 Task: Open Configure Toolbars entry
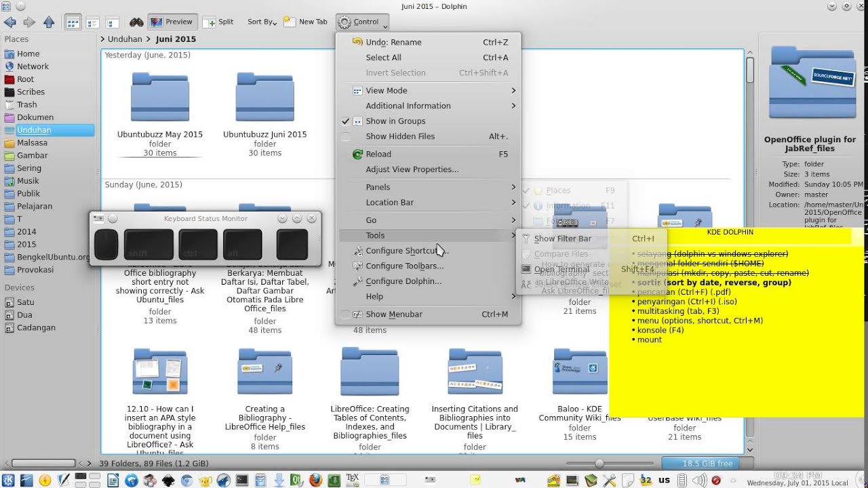click(x=429, y=266)
